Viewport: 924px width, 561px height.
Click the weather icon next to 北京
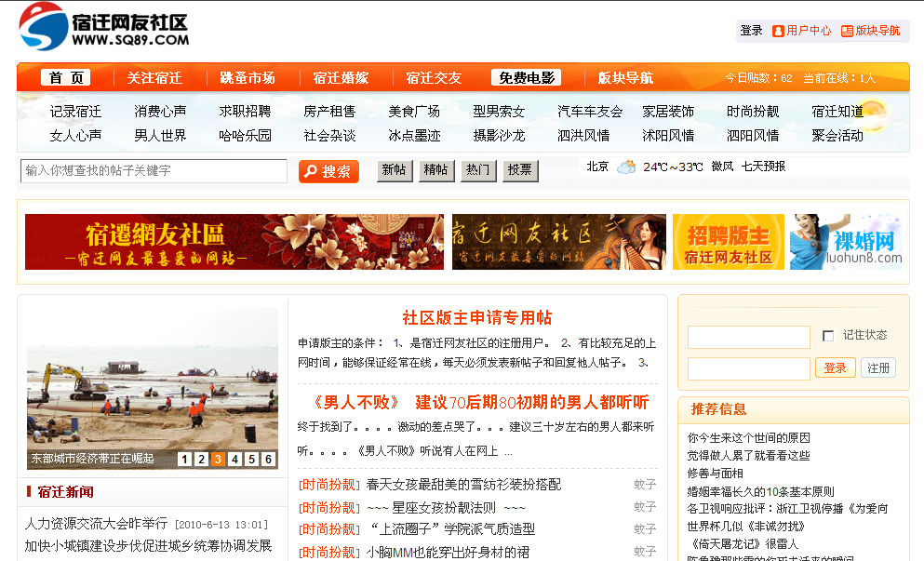(626, 167)
